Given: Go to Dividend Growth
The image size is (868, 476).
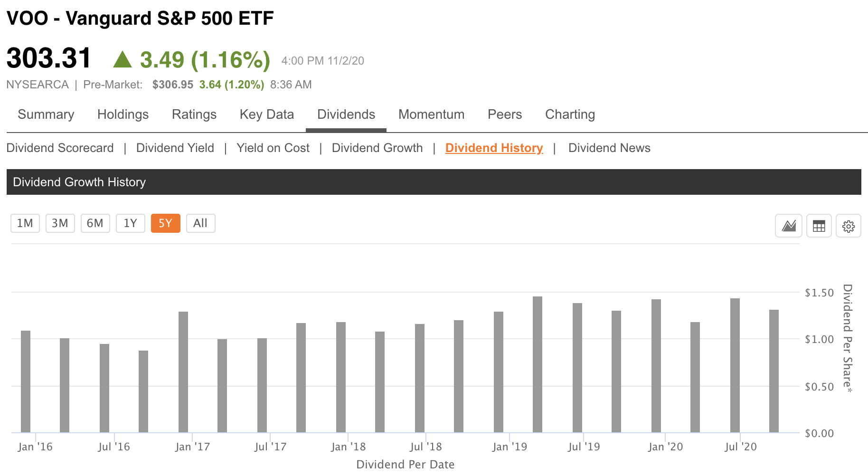Looking at the screenshot, I should [377, 148].
